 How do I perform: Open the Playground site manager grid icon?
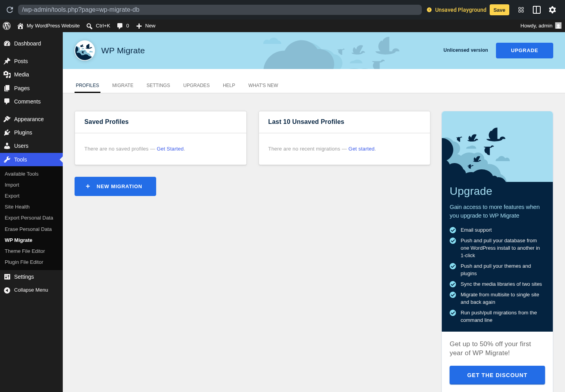point(521,10)
